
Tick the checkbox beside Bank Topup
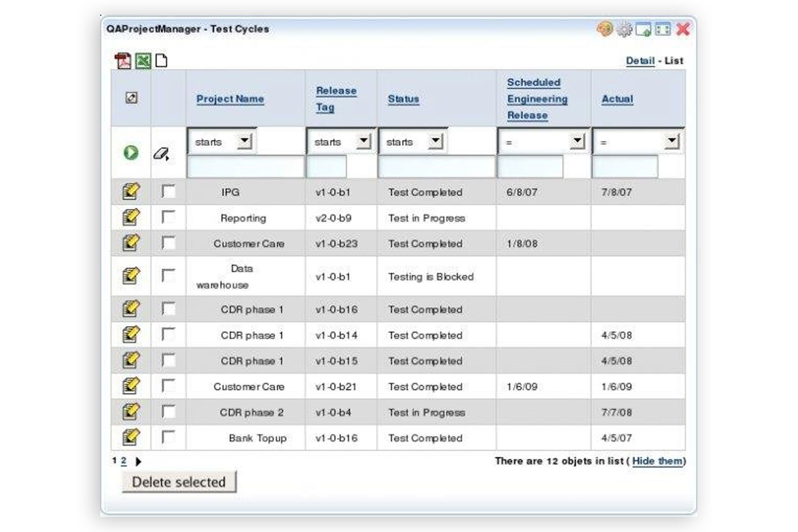coord(168,438)
